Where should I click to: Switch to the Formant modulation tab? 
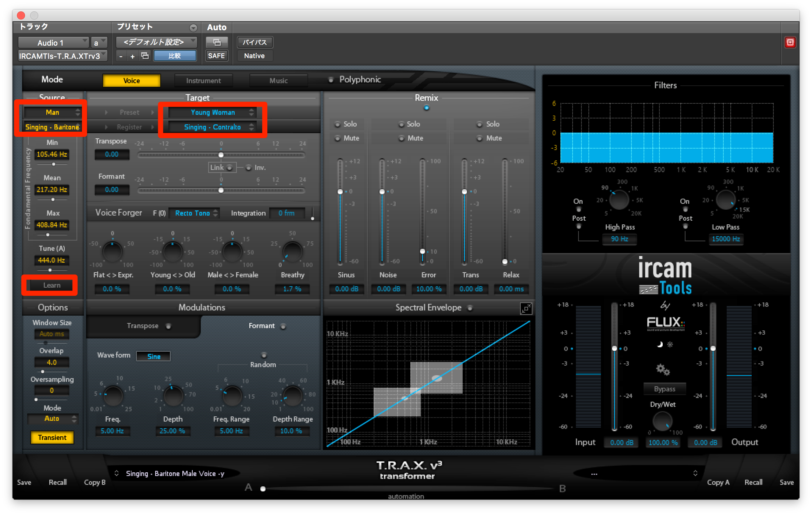tap(262, 326)
